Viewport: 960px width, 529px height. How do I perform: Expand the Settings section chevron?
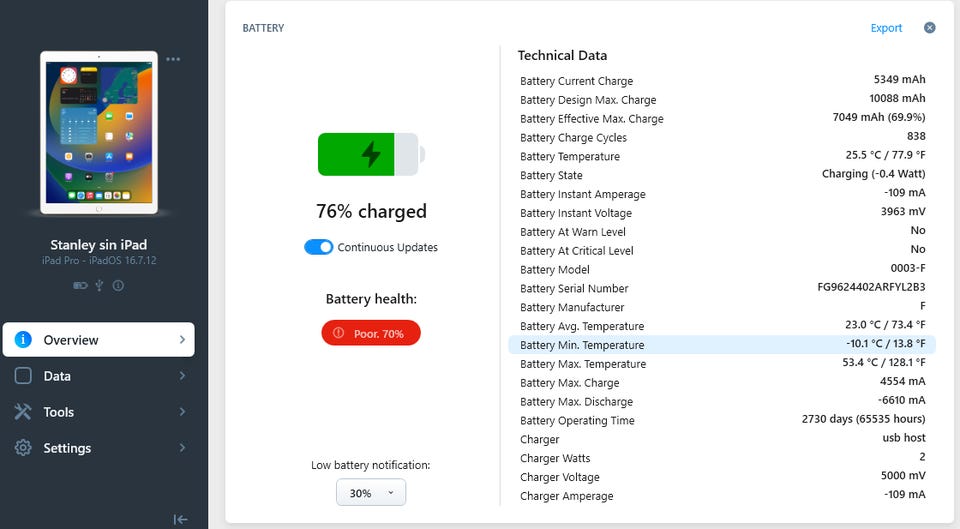click(x=182, y=448)
